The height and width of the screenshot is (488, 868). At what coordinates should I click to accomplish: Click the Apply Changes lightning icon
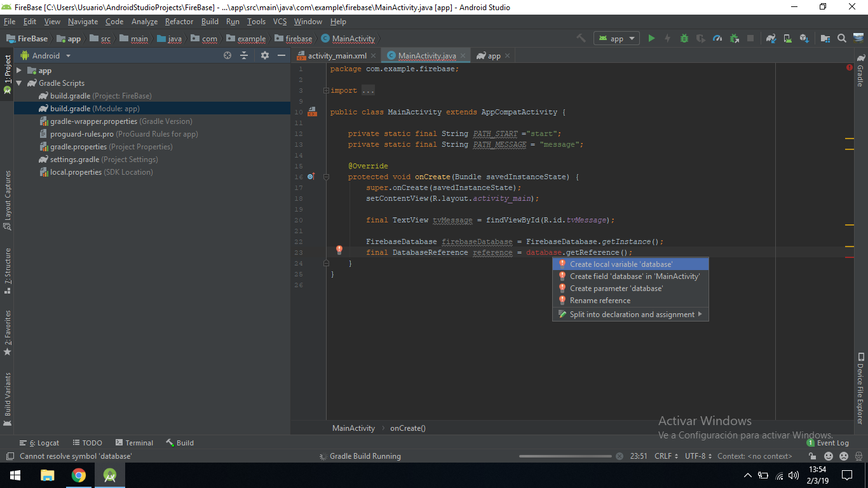[x=667, y=38]
